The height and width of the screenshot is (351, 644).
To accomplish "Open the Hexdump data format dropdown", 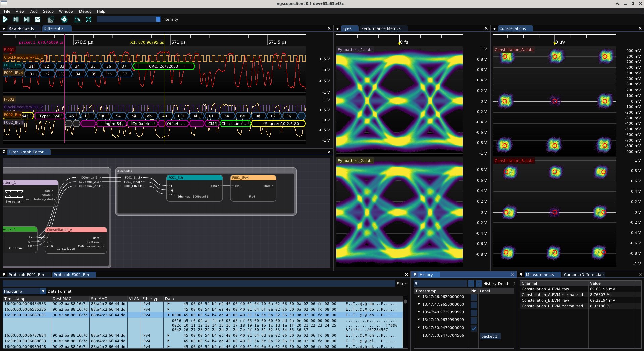I will [x=43, y=291].
